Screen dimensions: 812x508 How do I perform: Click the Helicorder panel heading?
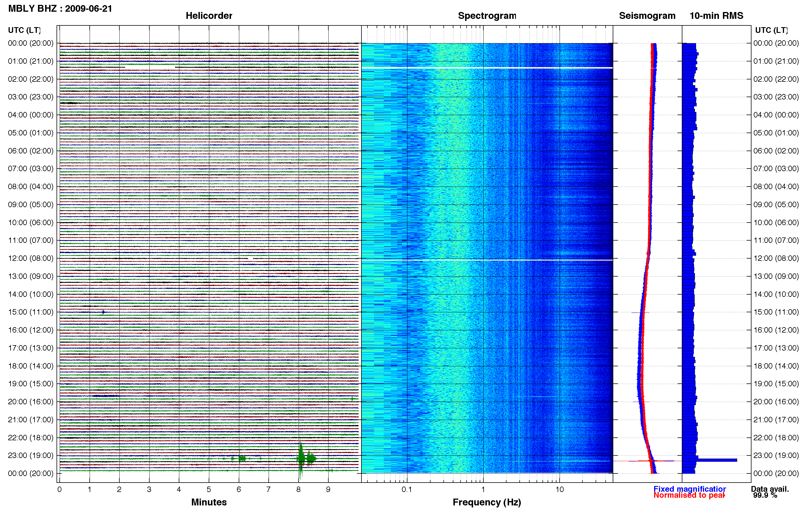209,16
